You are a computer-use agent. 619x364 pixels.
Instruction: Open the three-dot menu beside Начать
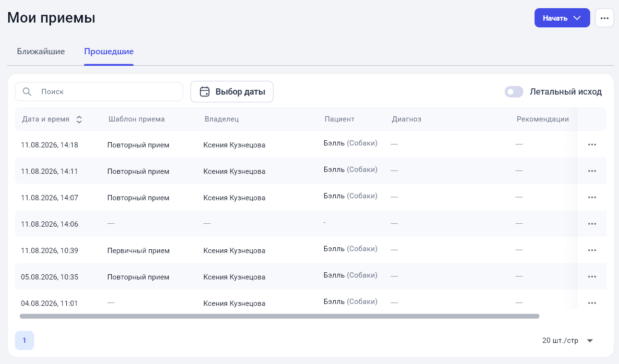604,18
